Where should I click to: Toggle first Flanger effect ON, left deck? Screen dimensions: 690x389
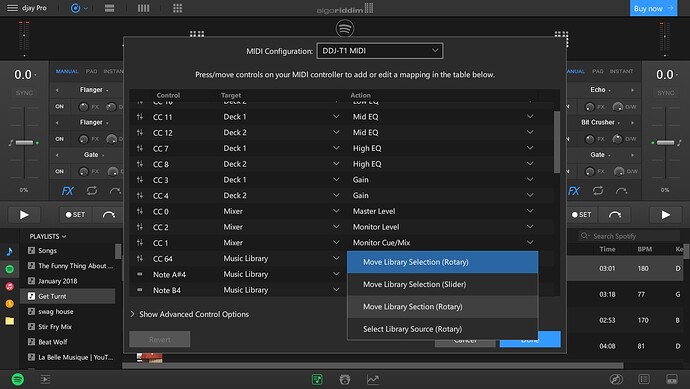point(59,106)
